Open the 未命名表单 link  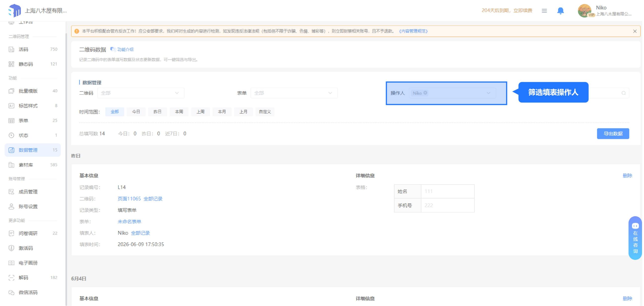tap(129, 221)
